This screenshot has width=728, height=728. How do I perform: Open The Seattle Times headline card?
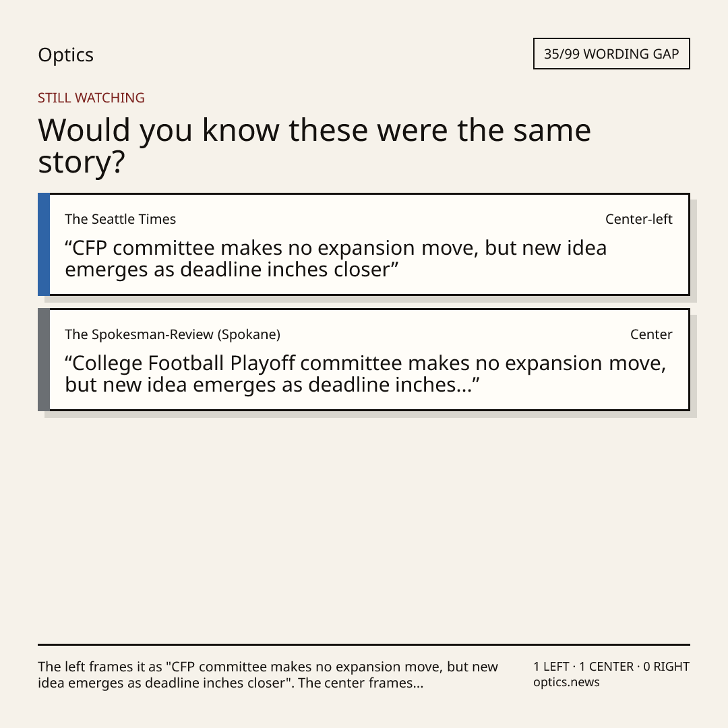pyautogui.click(x=364, y=244)
